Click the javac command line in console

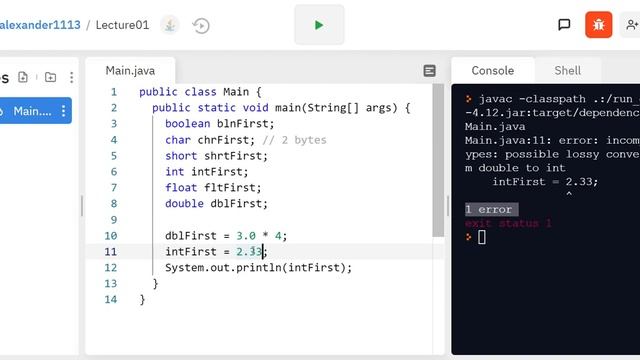coord(559,99)
